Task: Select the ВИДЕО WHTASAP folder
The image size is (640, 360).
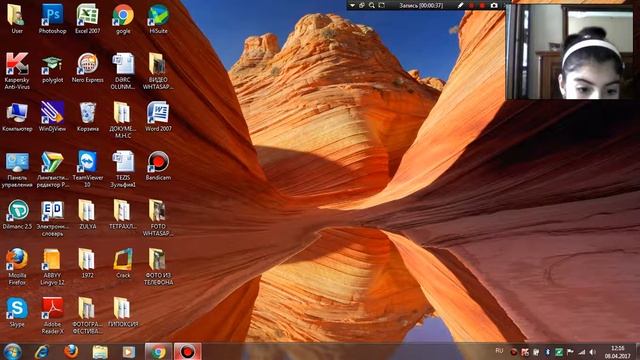Action: pyautogui.click(x=158, y=71)
